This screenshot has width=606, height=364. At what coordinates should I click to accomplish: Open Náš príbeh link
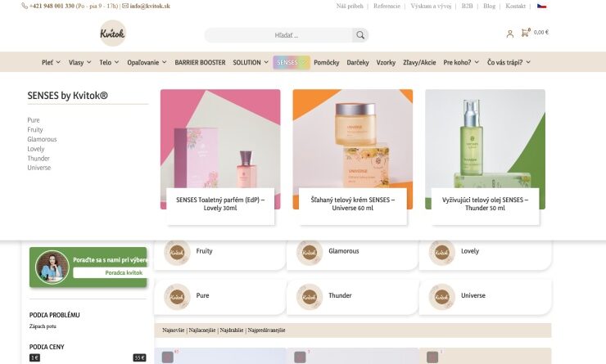point(350,6)
